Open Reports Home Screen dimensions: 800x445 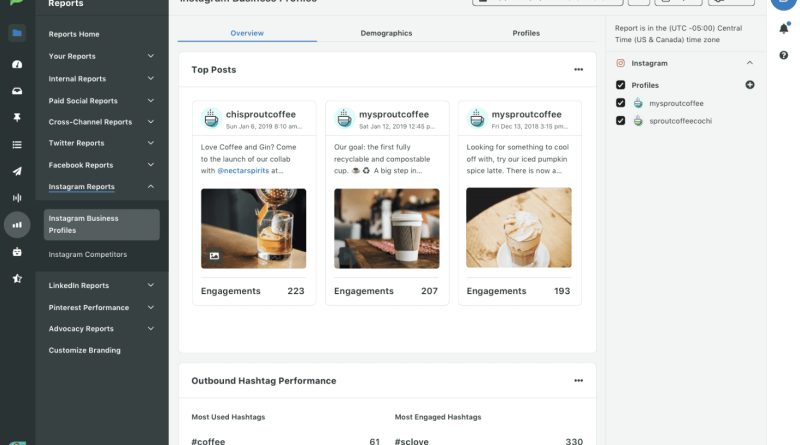pyautogui.click(x=74, y=34)
